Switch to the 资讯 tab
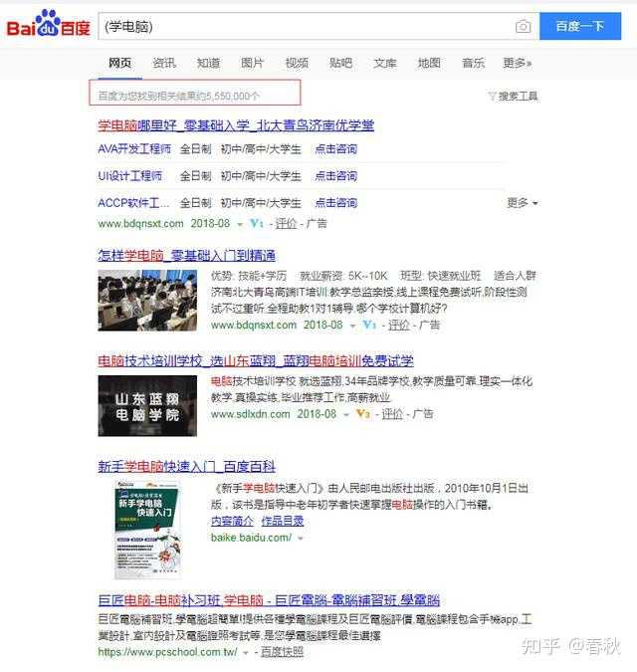This screenshot has height=672, width=637. [x=164, y=63]
